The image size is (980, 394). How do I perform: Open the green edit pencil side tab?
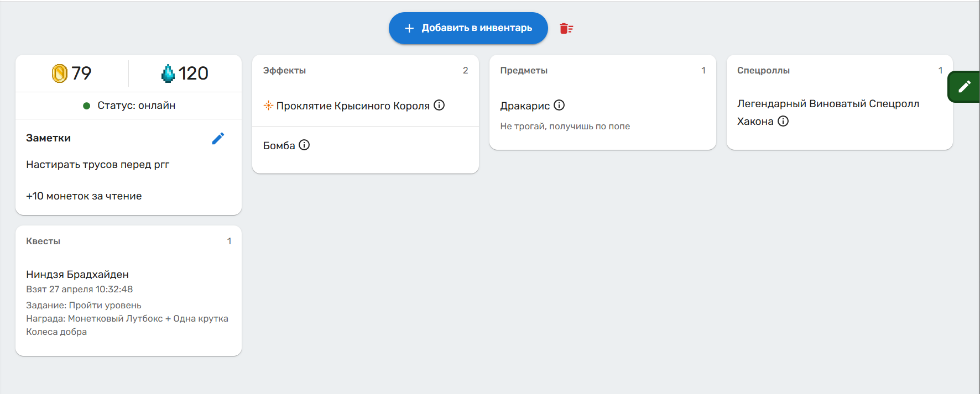[x=965, y=87]
